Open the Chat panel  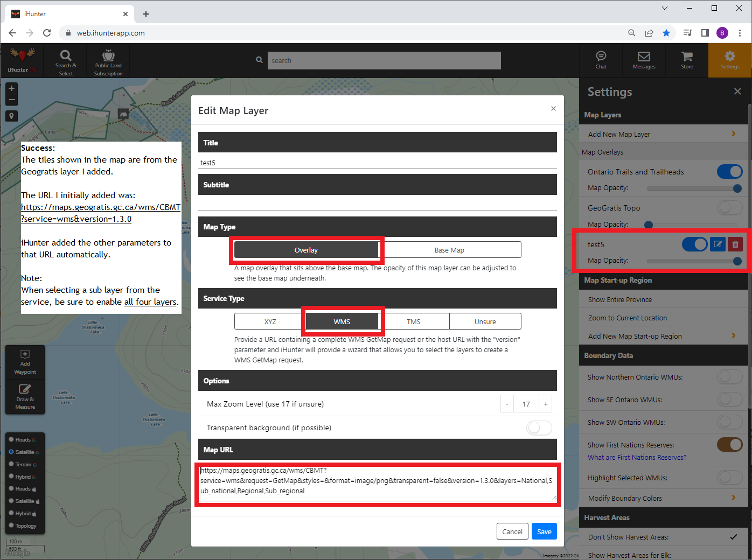coord(601,60)
